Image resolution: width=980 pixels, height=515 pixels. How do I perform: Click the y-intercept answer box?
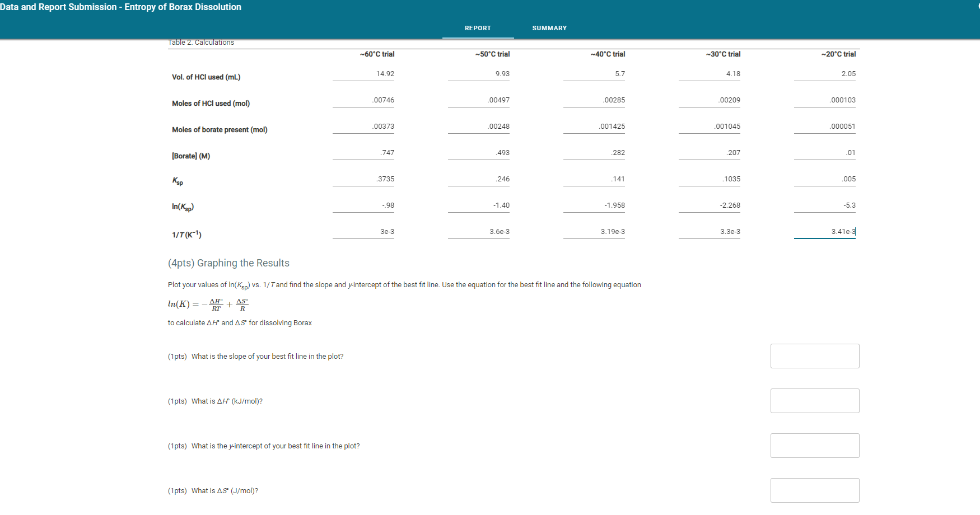815,446
